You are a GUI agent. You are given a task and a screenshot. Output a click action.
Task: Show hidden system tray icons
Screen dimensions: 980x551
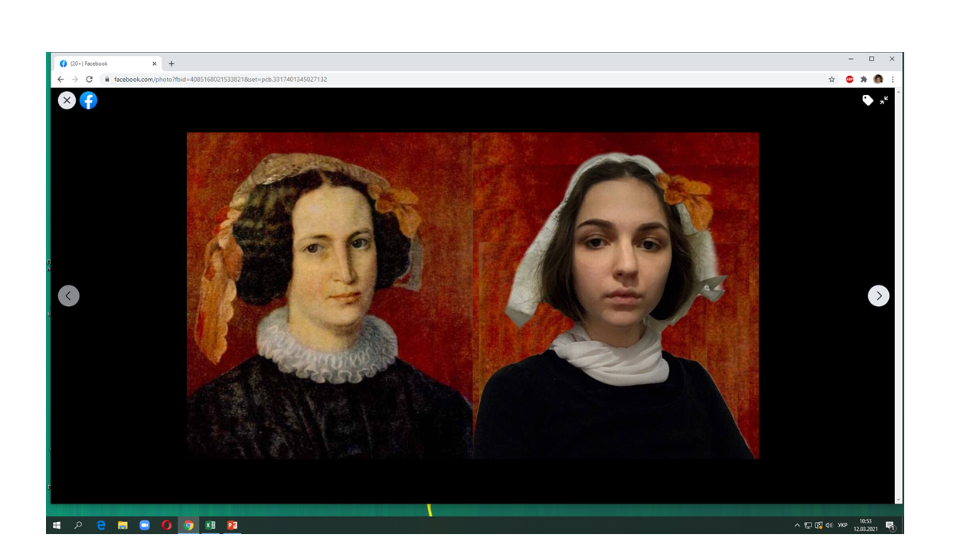tap(797, 525)
